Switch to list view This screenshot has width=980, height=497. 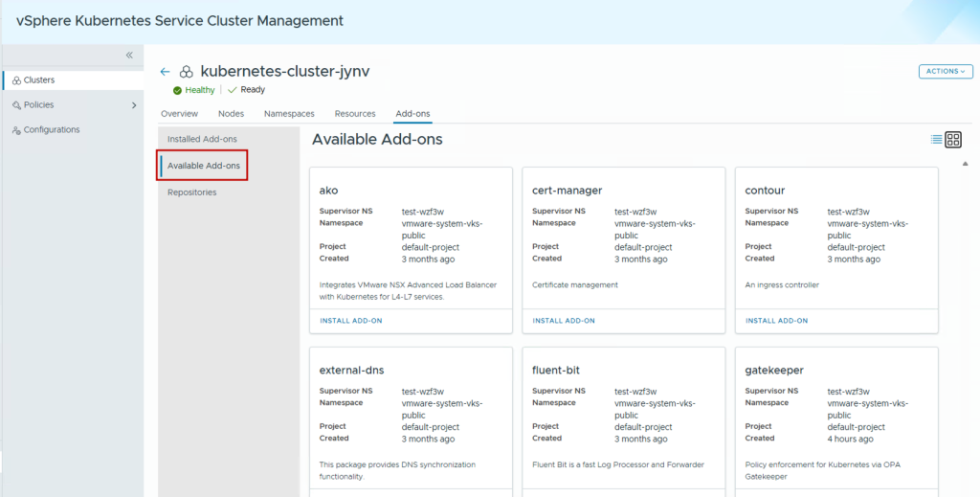tap(936, 140)
